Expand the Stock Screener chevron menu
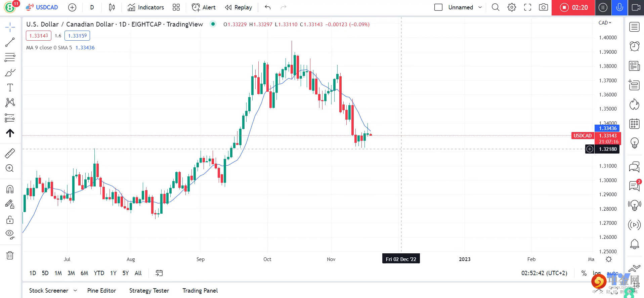 (75, 291)
